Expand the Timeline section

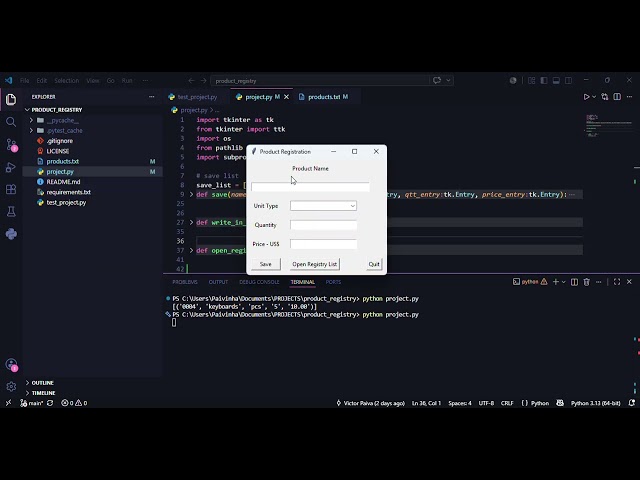(27, 393)
